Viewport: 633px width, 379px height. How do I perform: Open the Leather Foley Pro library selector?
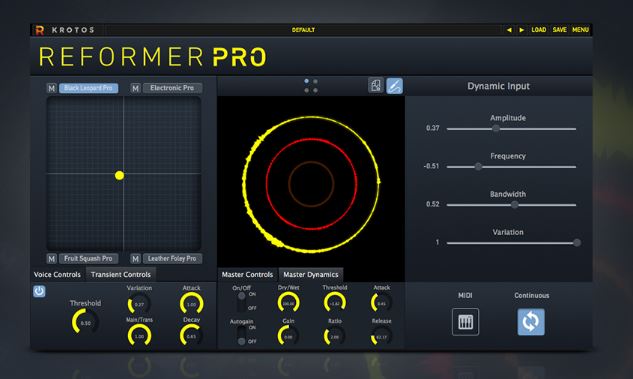pyautogui.click(x=172, y=258)
